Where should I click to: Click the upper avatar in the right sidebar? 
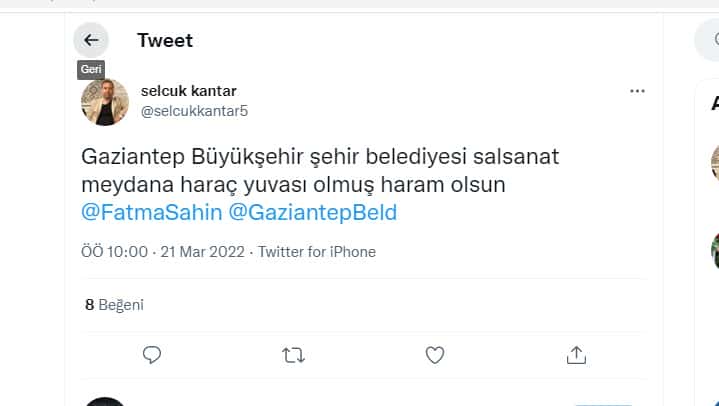714,161
